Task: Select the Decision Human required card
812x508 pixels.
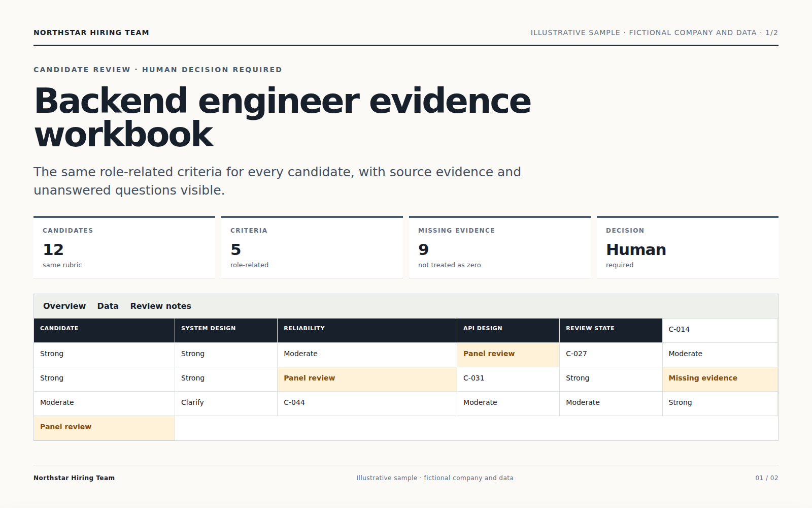Action: 688,247
